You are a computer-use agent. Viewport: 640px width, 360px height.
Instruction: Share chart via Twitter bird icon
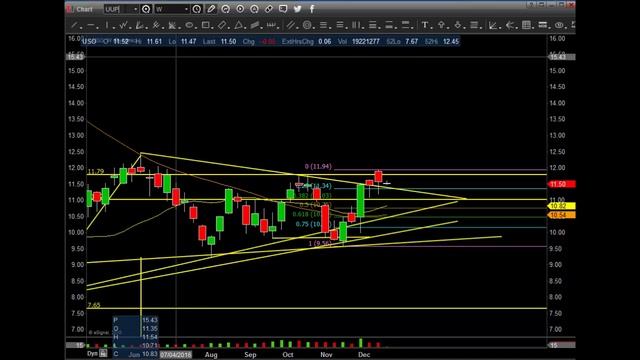pyautogui.click(x=298, y=9)
